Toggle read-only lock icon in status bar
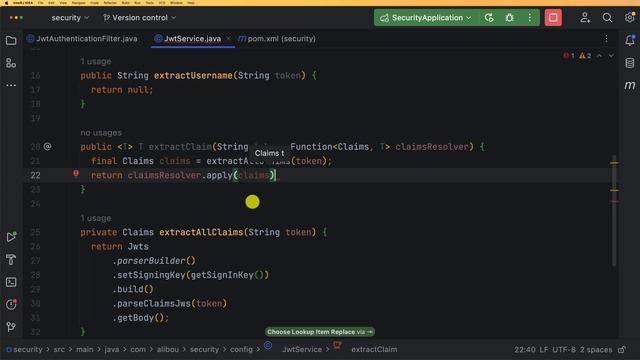The image size is (640, 360). coord(622,349)
